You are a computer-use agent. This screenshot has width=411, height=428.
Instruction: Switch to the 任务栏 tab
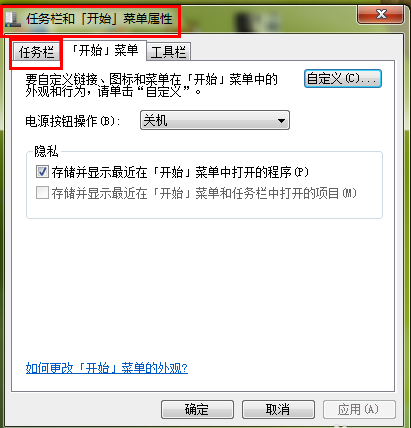(36, 52)
